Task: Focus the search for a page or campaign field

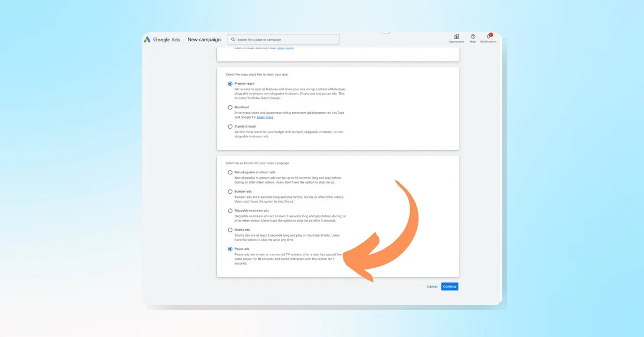Action: [283, 40]
